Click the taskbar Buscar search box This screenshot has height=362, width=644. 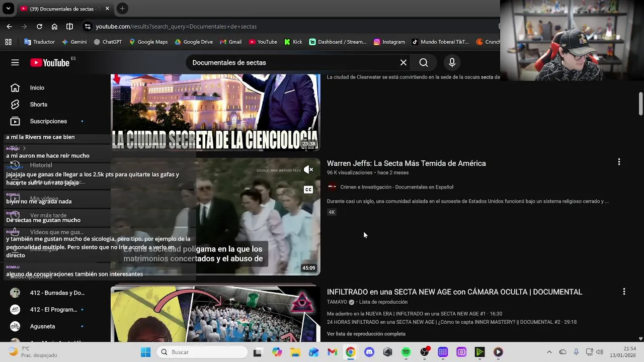point(202,352)
